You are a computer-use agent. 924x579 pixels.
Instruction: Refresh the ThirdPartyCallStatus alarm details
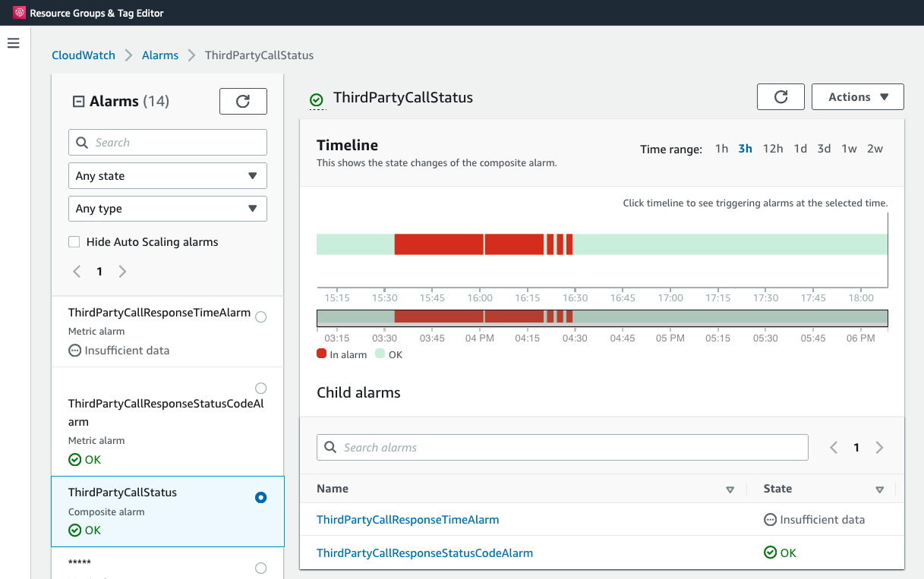click(x=781, y=96)
